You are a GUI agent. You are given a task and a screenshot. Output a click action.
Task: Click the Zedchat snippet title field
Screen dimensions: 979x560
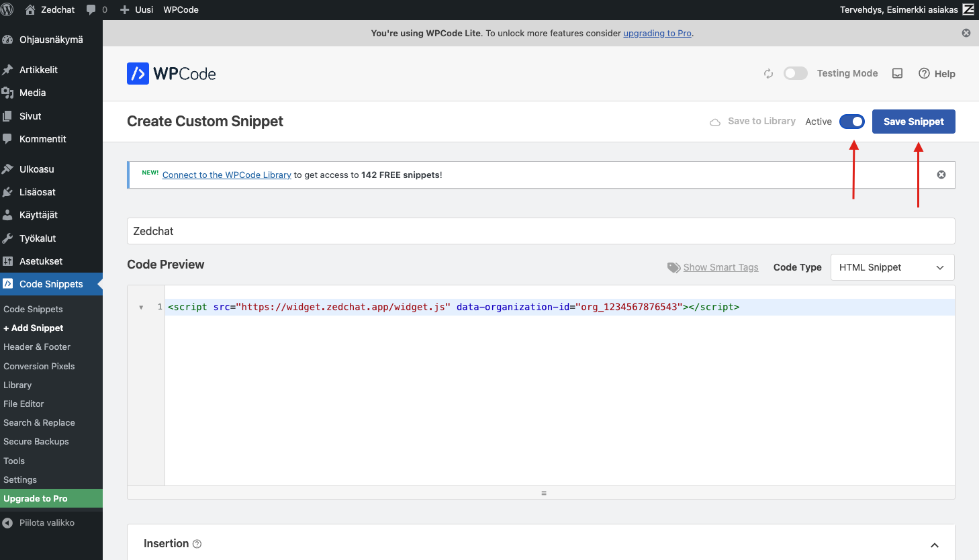[541, 231]
